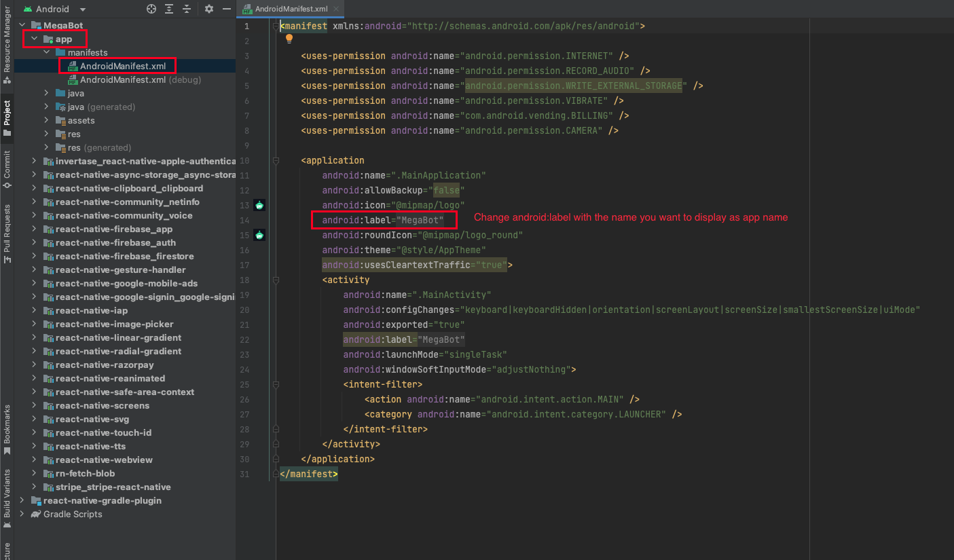
Task: Fold the activity tag on line 18
Action: click(276, 280)
